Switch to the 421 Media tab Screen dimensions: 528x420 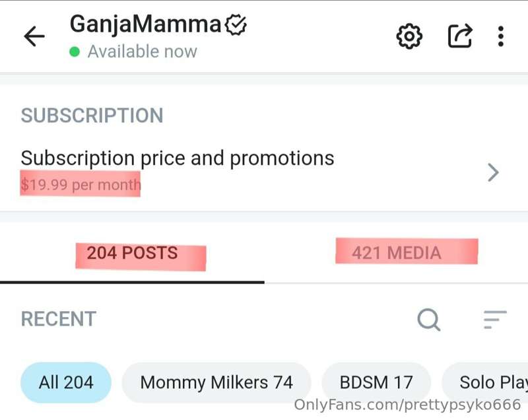(396, 253)
